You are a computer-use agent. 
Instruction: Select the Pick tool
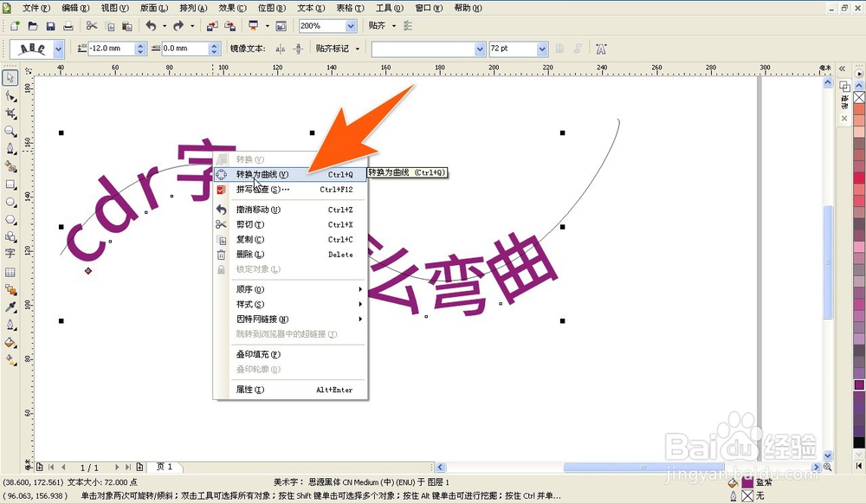[x=11, y=78]
